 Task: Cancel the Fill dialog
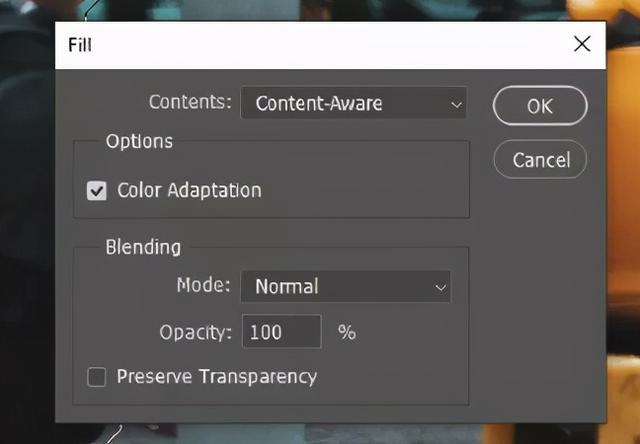click(x=540, y=160)
